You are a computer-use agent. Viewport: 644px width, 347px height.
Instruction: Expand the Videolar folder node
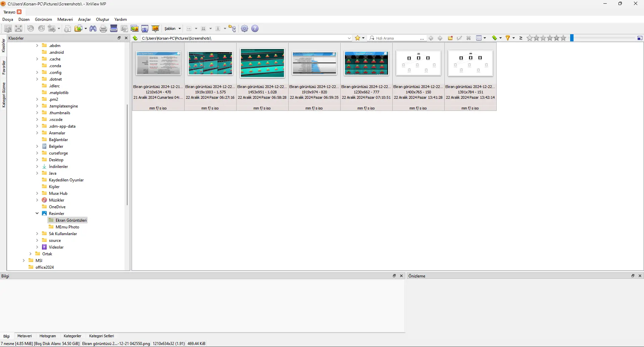click(37, 247)
